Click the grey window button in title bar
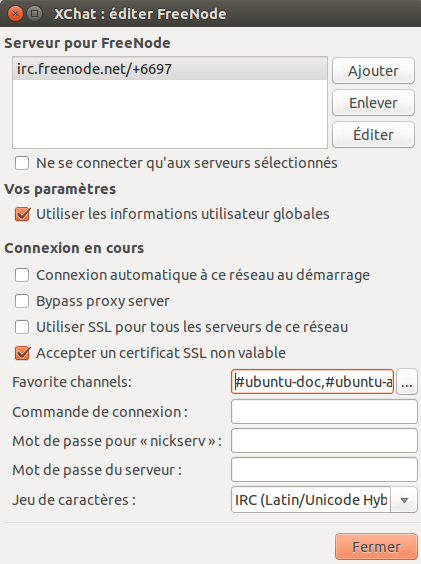The height and width of the screenshot is (564, 421). click(35, 14)
